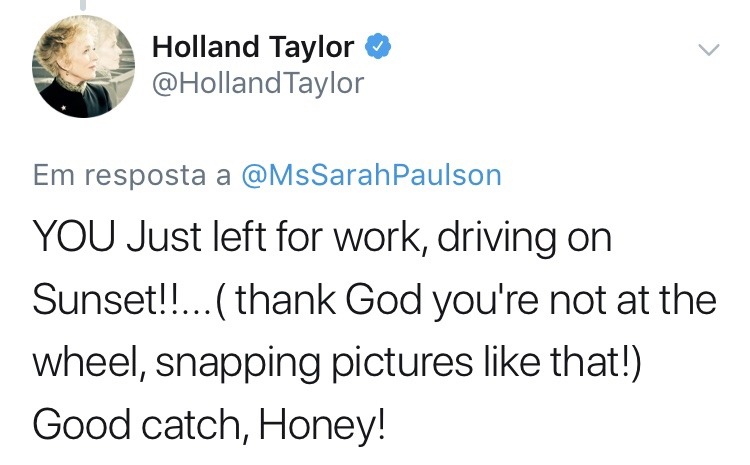Visit the @MsSarahPaulson mention link

pos(371,175)
